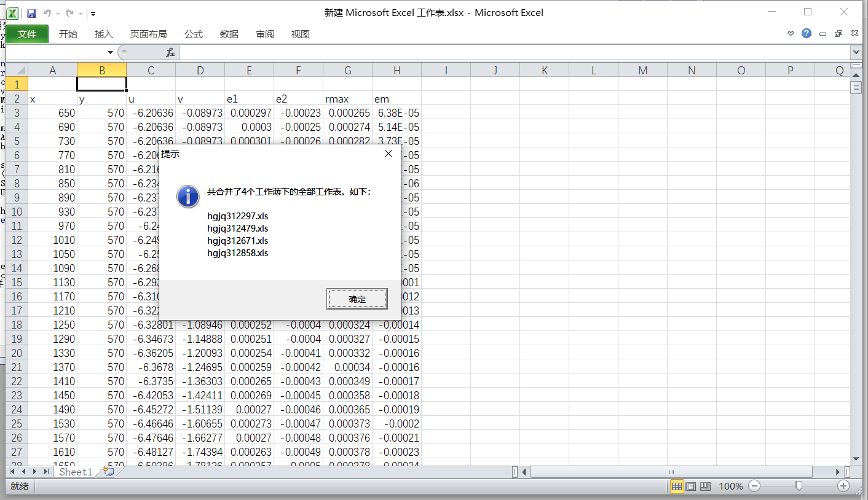
Task: Click the selected empty cell B1
Action: pos(101,84)
